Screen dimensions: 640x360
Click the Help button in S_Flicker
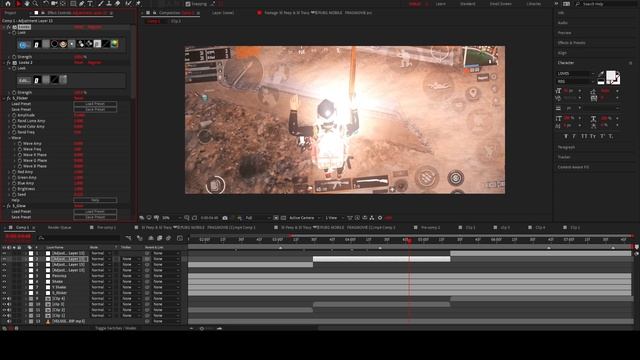click(95, 200)
